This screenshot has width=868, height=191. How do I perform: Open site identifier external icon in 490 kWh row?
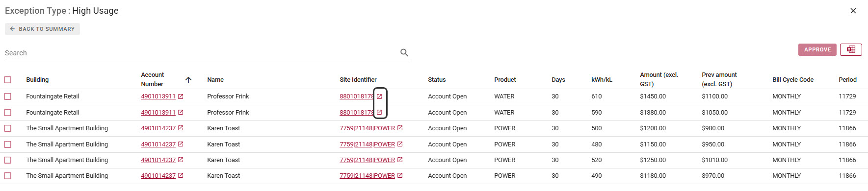[400, 176]
